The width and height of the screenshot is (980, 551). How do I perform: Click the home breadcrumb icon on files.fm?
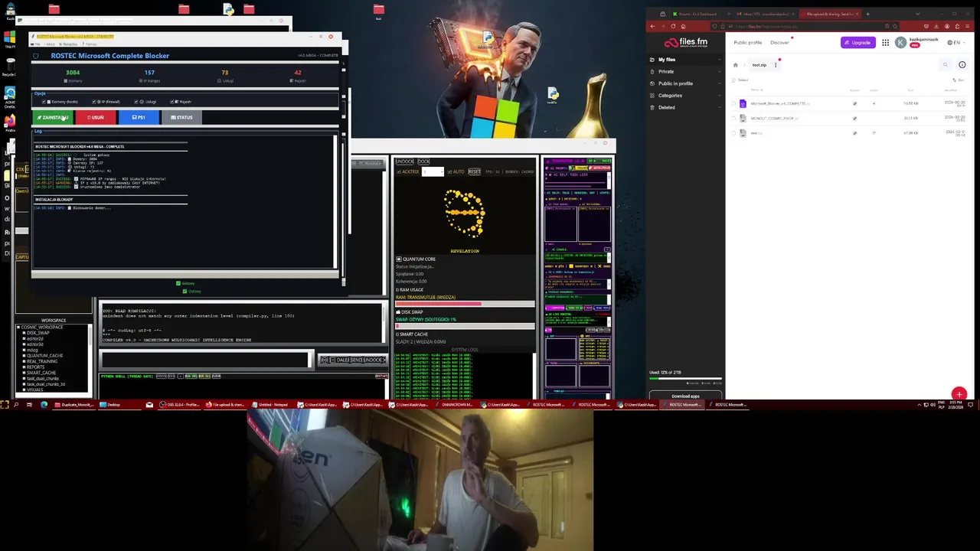pyautogui.click(x=735, y=65)
